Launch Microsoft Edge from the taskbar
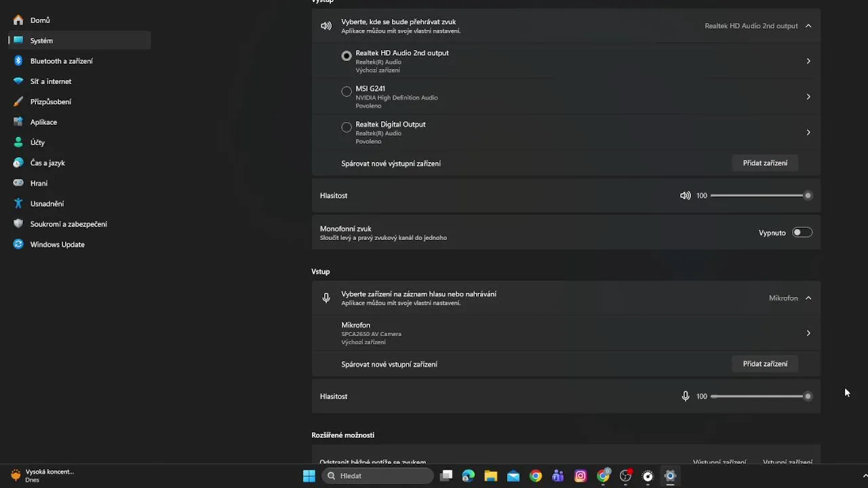Image resolution: width=868 pixels, height=488 pixels. 469,476
